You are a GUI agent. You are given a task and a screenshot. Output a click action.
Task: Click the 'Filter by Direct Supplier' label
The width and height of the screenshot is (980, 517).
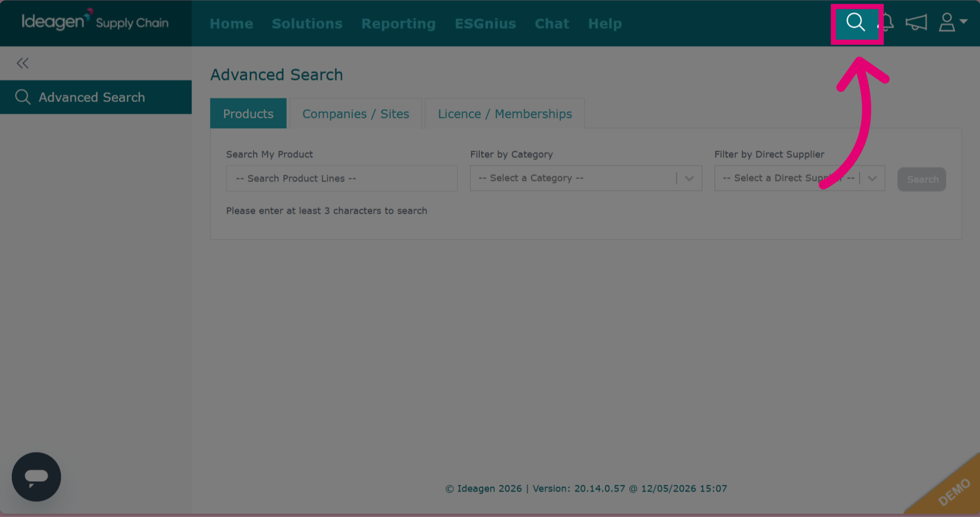(x=769, y=154)
